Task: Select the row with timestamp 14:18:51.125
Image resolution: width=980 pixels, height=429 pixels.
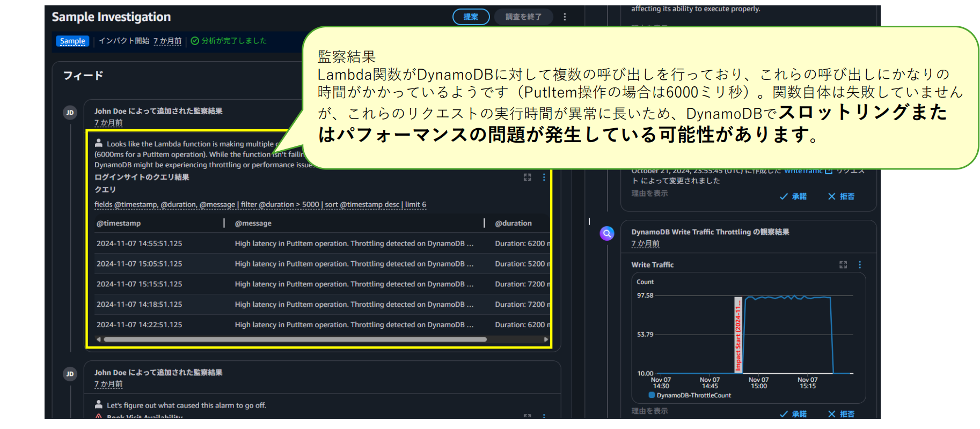Action: click(x=322, y=304)
